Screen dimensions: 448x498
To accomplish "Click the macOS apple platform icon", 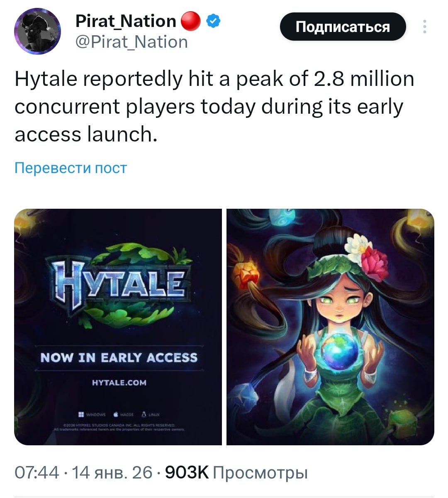I will pos(116,414).
